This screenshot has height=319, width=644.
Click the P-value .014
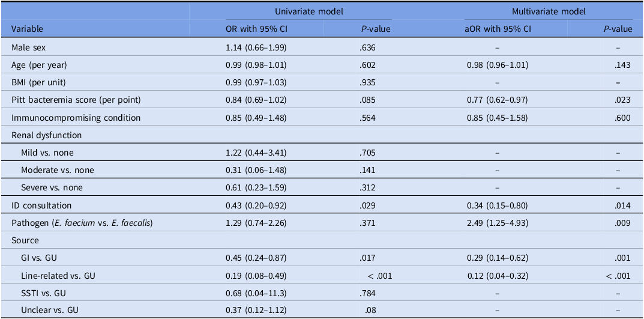coord(623,205)
